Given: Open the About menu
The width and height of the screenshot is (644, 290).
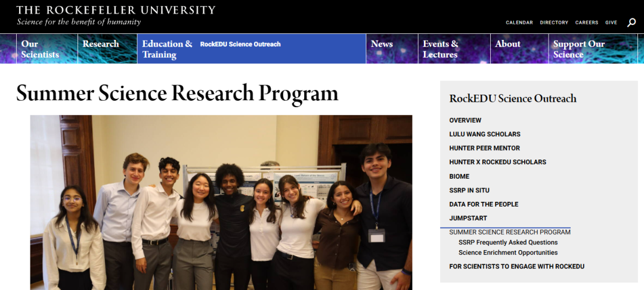Looking at the screenshot, I should click(x=519, y=49).
